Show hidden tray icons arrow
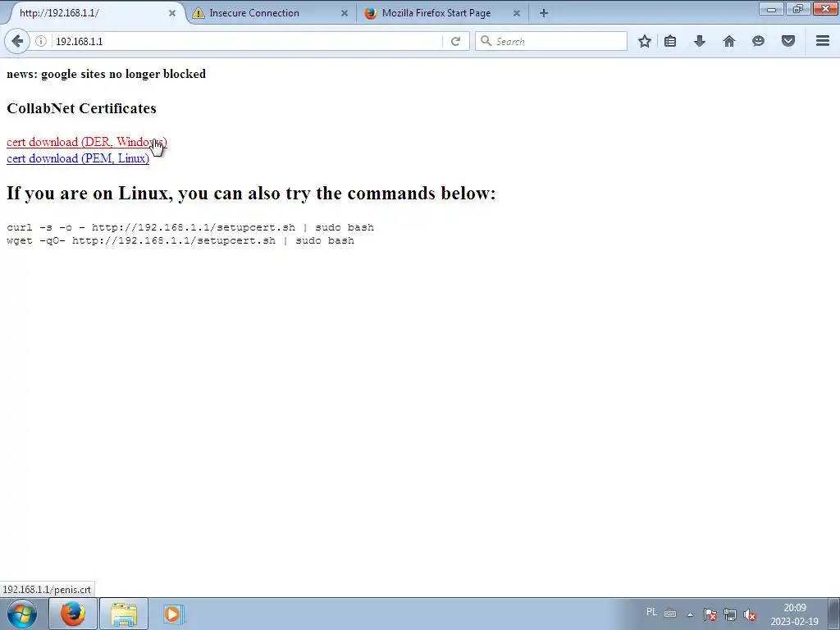 click(691, 614)
